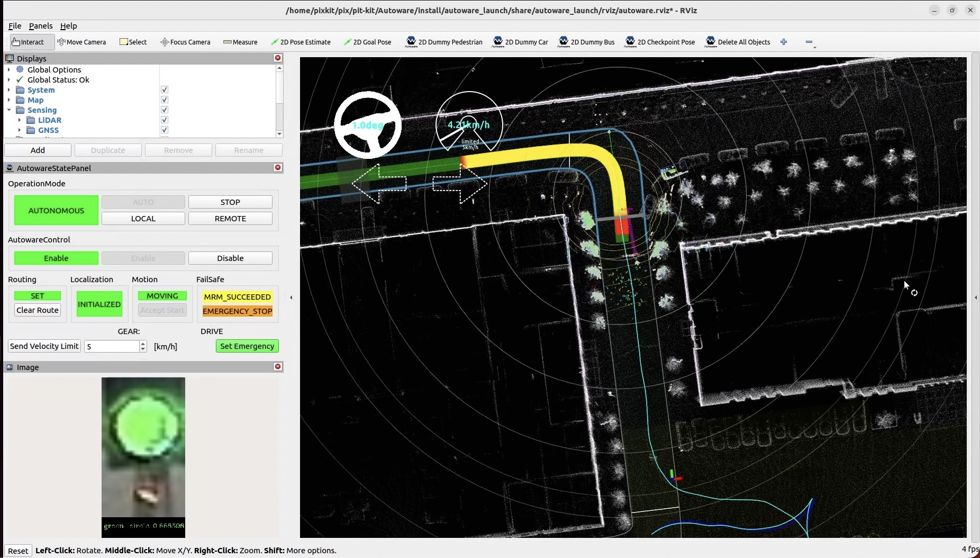Click the Reset button
This screenshot has width=980, height=558.
tap(18, 551)
